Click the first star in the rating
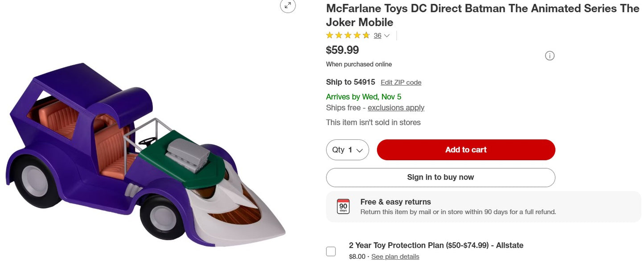 (x=329, y=35)
